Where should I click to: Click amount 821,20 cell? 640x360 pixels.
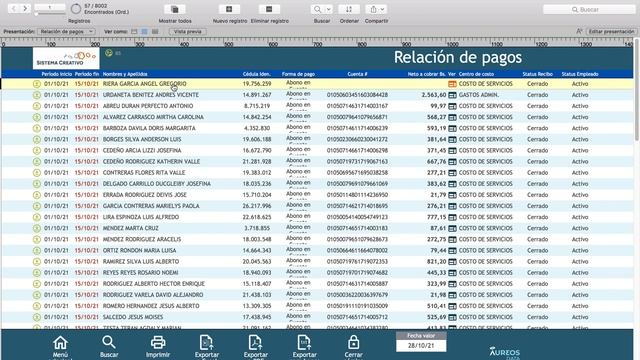pos(437,262)
